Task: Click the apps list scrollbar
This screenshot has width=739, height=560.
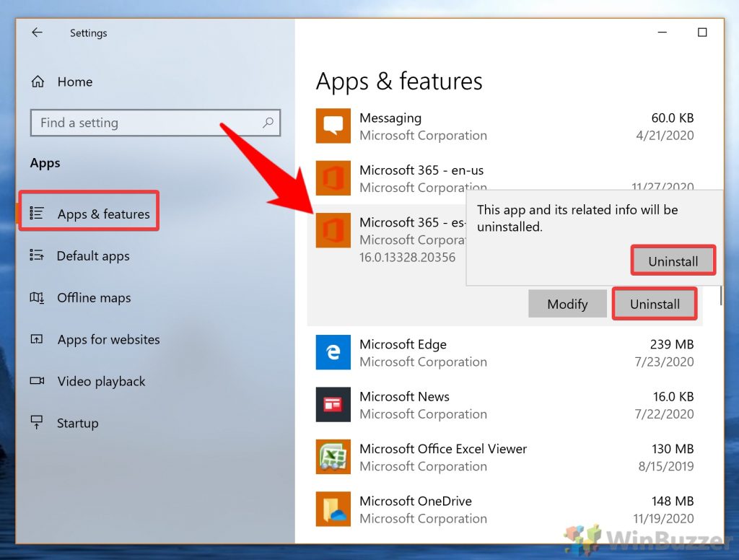Action: 720,295
